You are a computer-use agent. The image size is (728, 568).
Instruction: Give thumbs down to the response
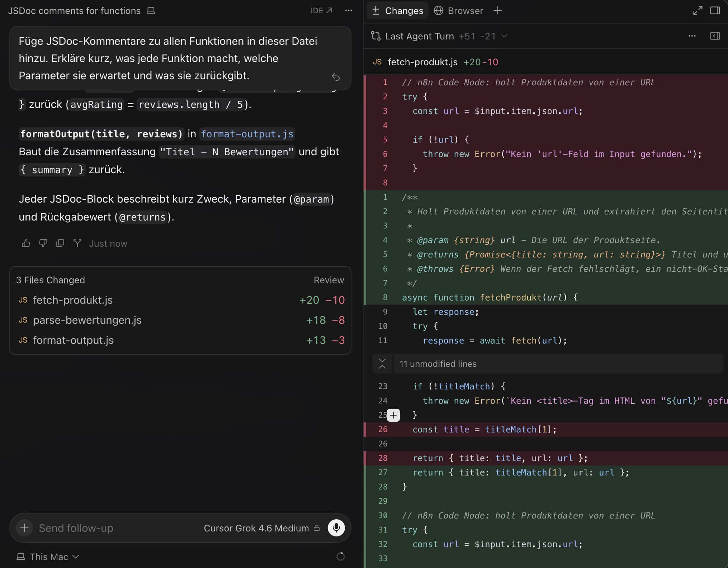43,243
